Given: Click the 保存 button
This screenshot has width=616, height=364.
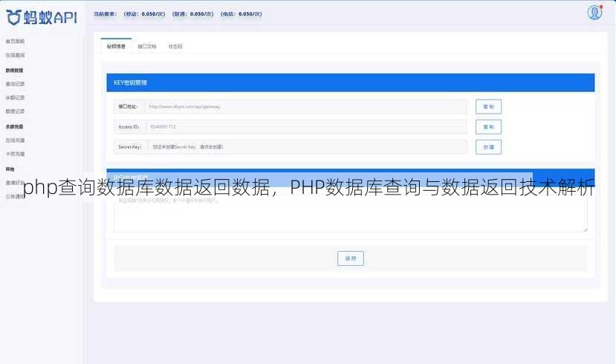Looking at the screenshot, I should click(x=351, y=259).
